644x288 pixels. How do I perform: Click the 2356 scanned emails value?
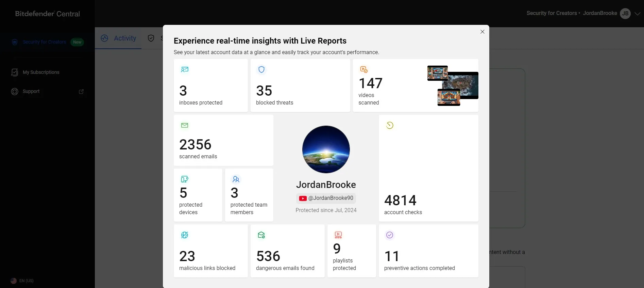(195, 145)
